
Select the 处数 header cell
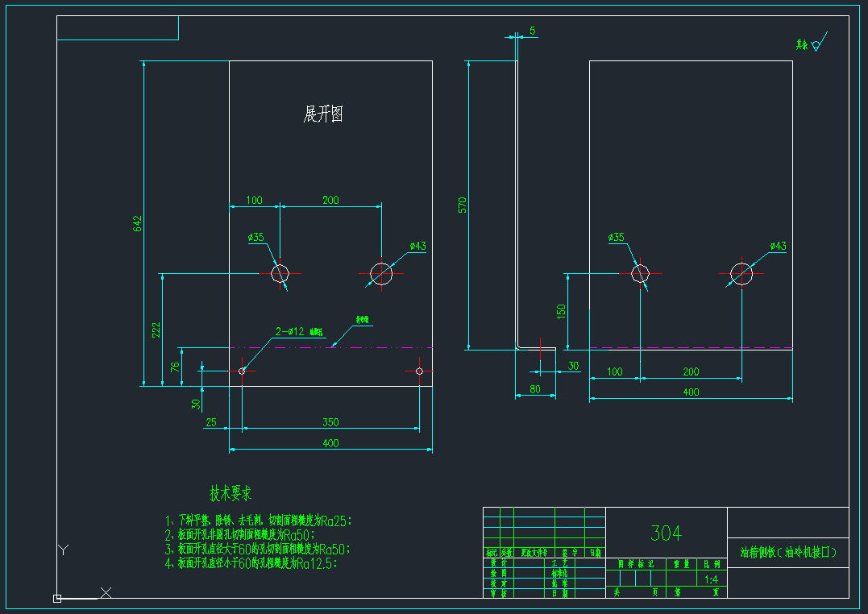click(x=507, y=553)
